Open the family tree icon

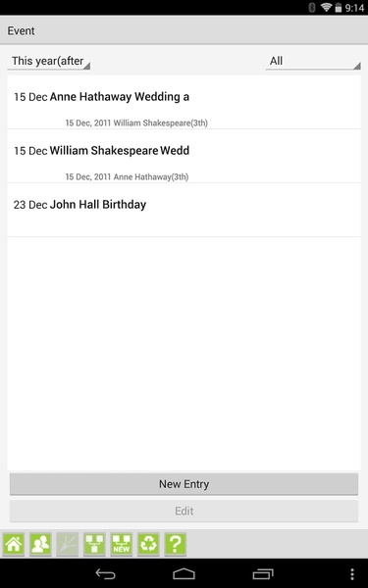(94, 544)
